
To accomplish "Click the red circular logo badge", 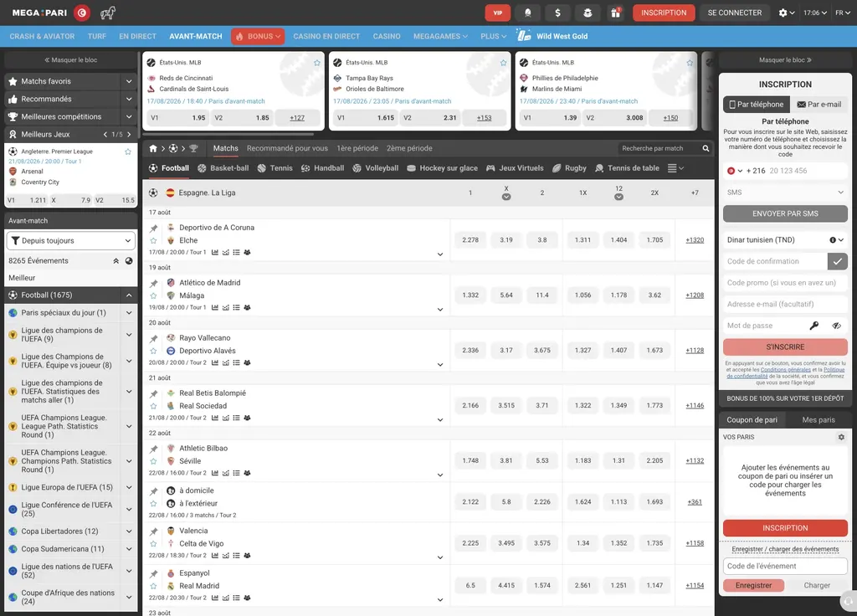I will (x=82, y=13).
